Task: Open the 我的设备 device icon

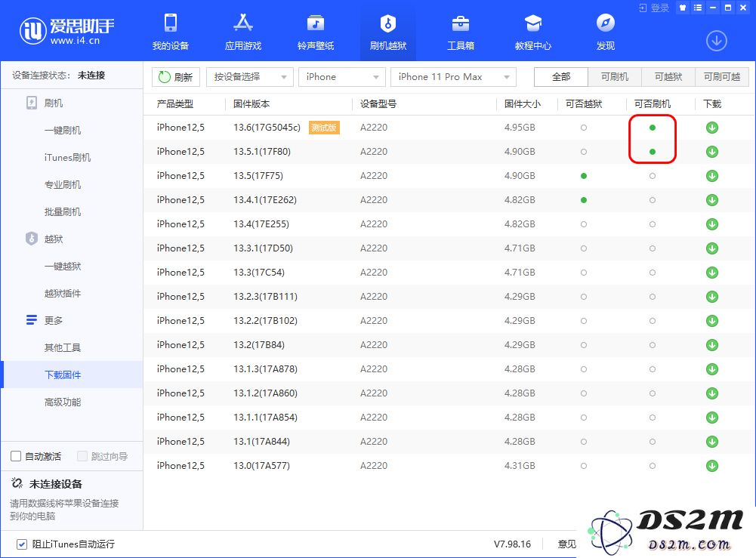Action: 170,23
